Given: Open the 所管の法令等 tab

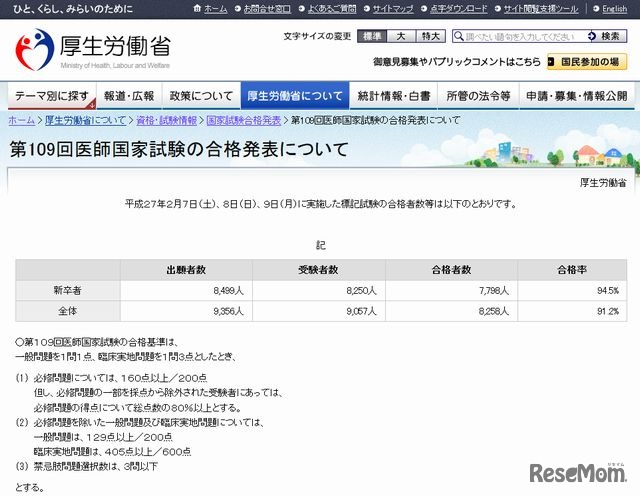Looking at the screenshot, I should click(x=478, y=96).
